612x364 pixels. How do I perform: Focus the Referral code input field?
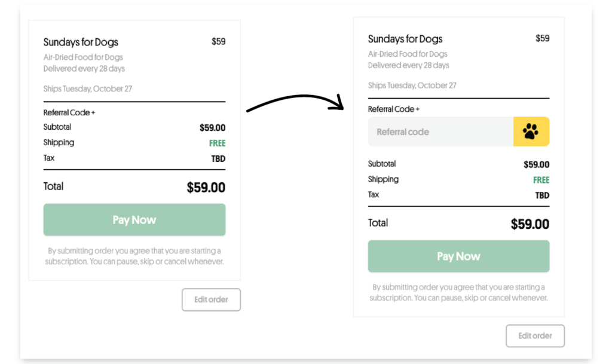440,131
